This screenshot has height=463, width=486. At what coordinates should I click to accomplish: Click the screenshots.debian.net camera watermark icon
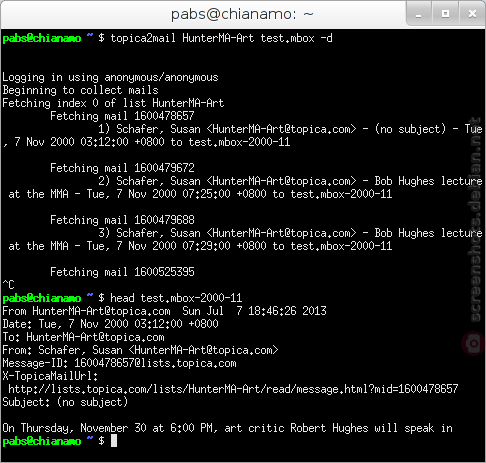[x=473, y=343]
